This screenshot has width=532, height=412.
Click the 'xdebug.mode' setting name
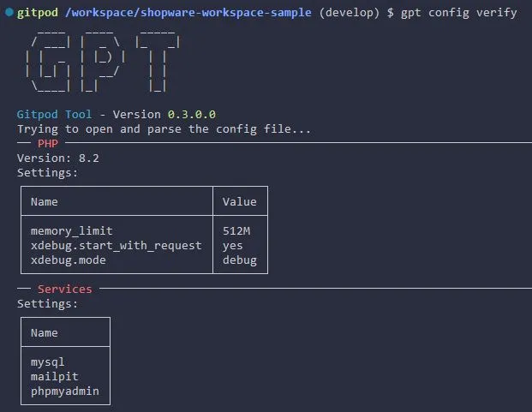69,260
